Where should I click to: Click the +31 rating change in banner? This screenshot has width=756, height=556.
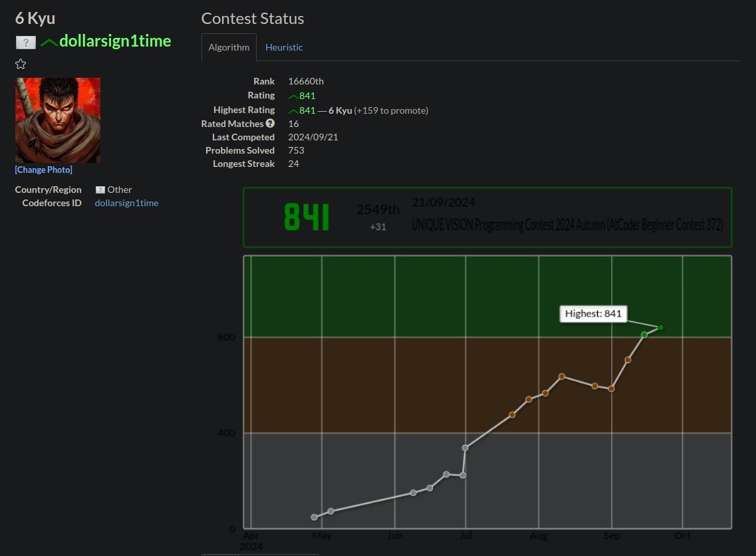[378, 227]
